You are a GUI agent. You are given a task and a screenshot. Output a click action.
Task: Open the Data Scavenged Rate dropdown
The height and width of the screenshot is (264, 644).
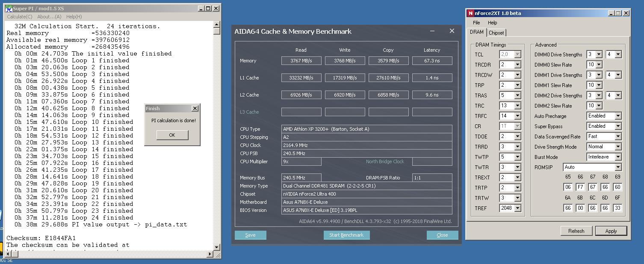point(618,136)
